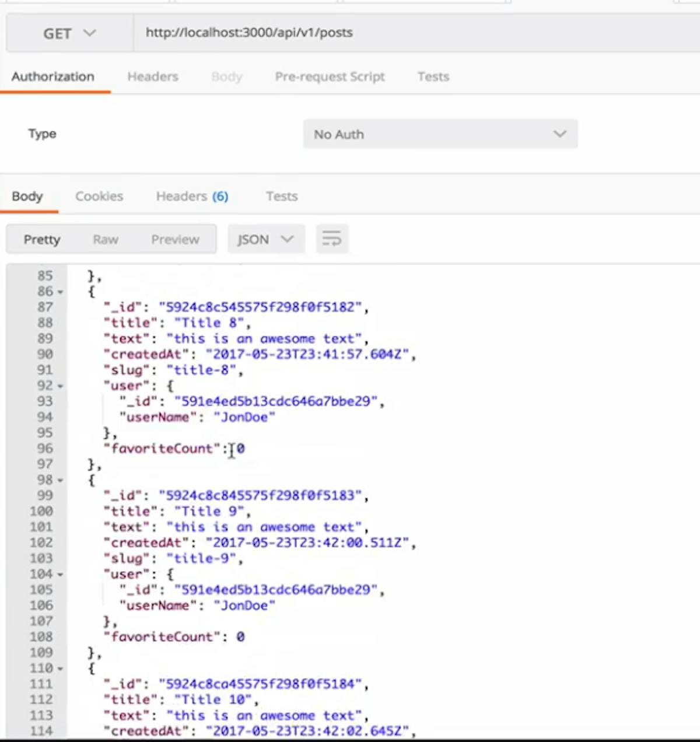Click the id value "5924c8c545575f298f0f5182"
Screen dimensions: 700x742
point(260,307)
